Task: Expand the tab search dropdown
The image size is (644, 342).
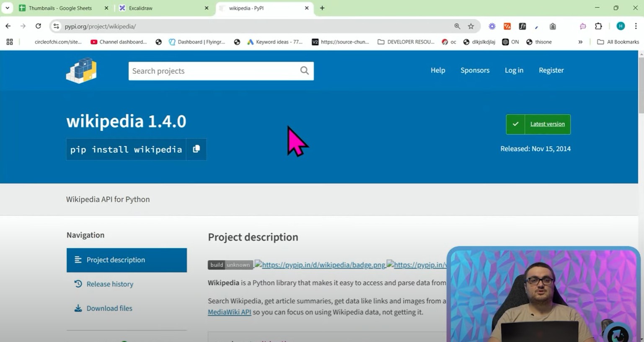Action: (7, 8)
